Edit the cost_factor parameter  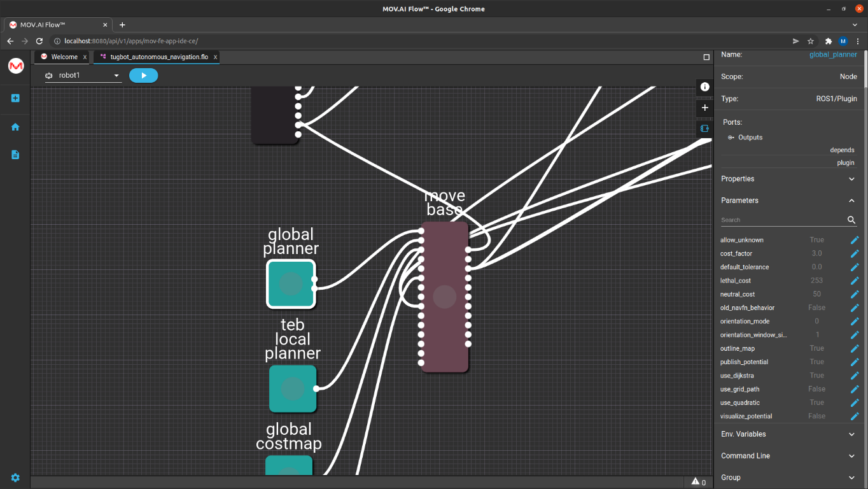(x=855, y=253)
